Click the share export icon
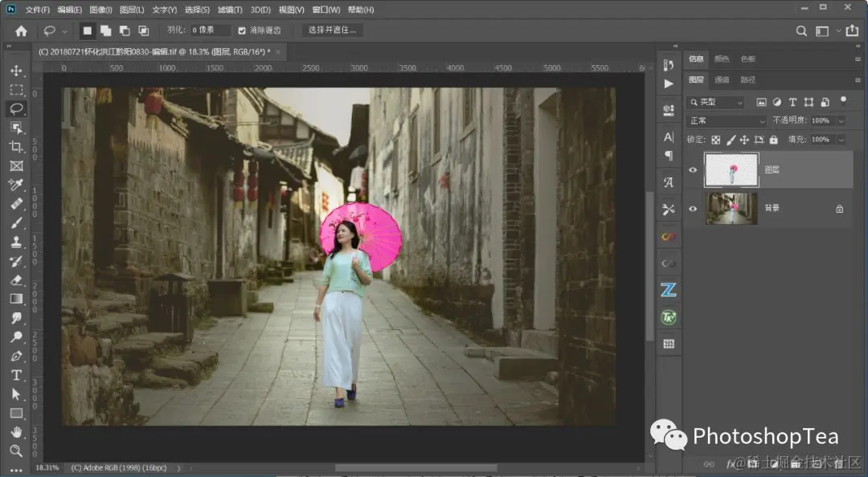 click(853, 31)
